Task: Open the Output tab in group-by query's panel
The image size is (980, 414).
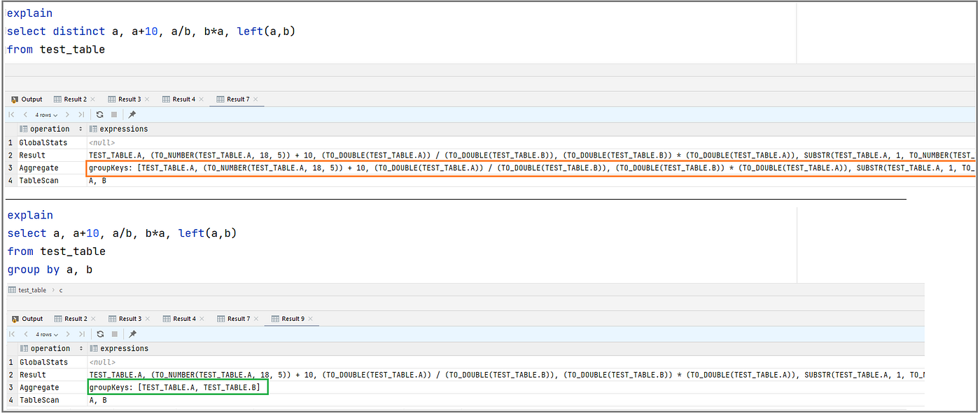Action: click(x=27, y=319)
